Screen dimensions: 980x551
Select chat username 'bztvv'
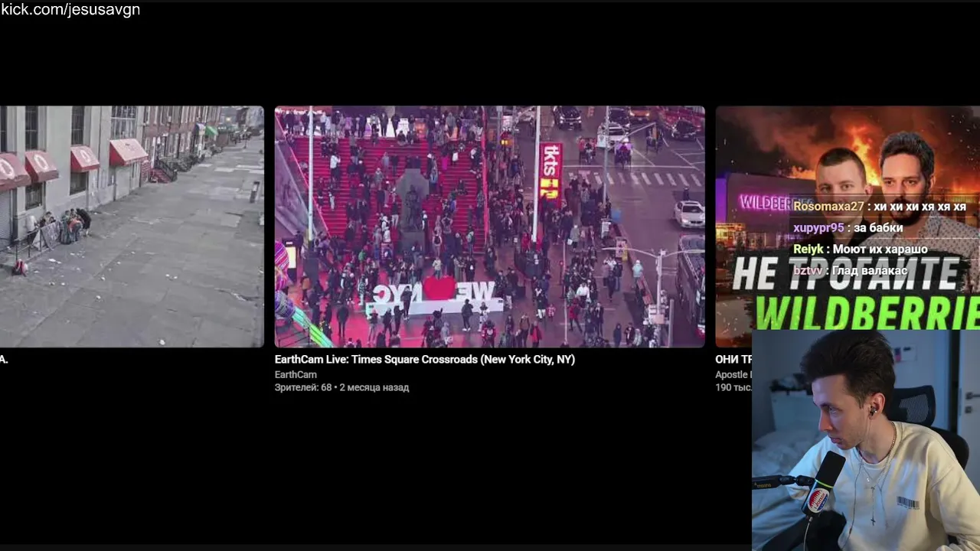pos(808,271)
